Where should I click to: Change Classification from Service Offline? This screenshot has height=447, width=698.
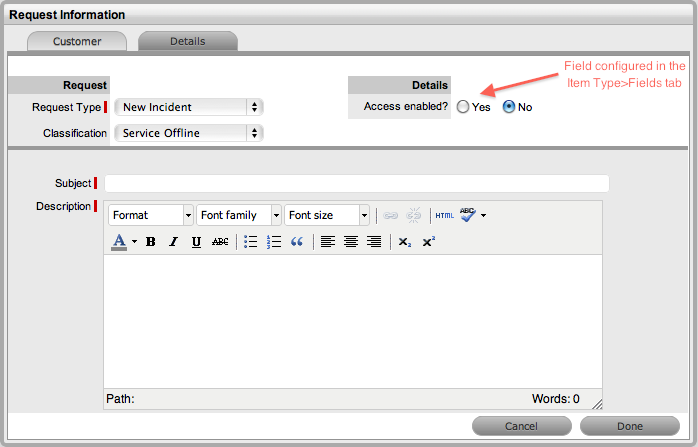(x=189, y=133)
